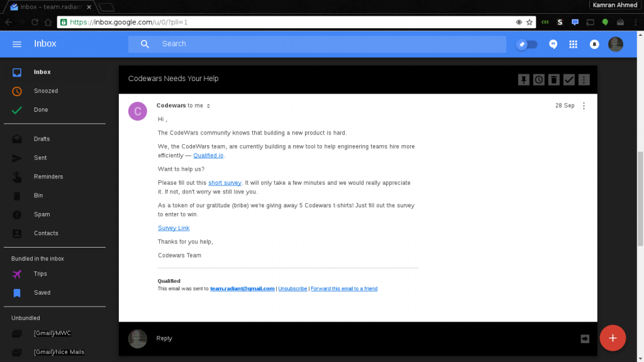Click the email subject Codewars Needs Your Help

click(174, 79)
